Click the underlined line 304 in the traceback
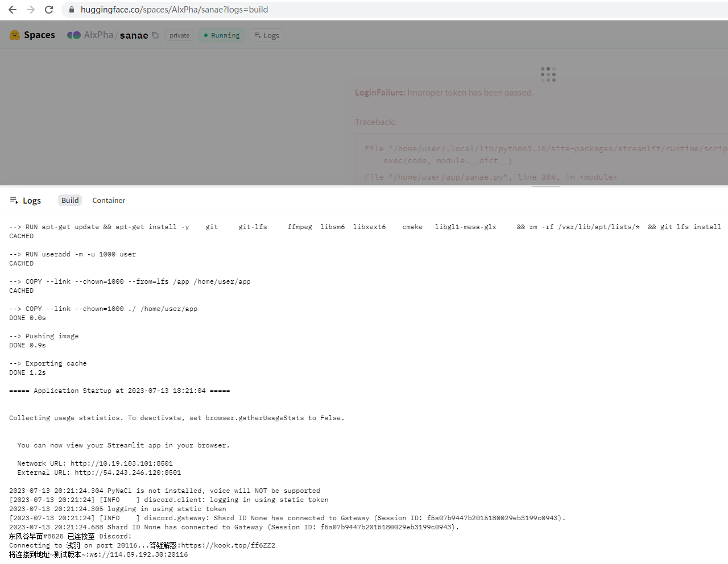728x564 pixels. 545,177
